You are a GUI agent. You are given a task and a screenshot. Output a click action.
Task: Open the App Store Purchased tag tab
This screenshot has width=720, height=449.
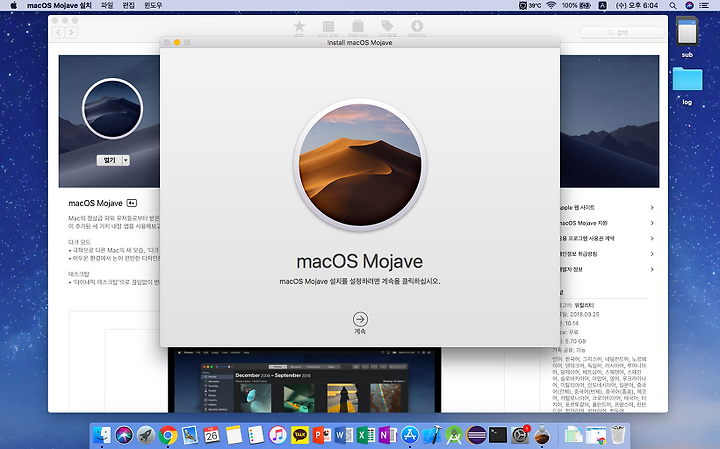[387, 28]
